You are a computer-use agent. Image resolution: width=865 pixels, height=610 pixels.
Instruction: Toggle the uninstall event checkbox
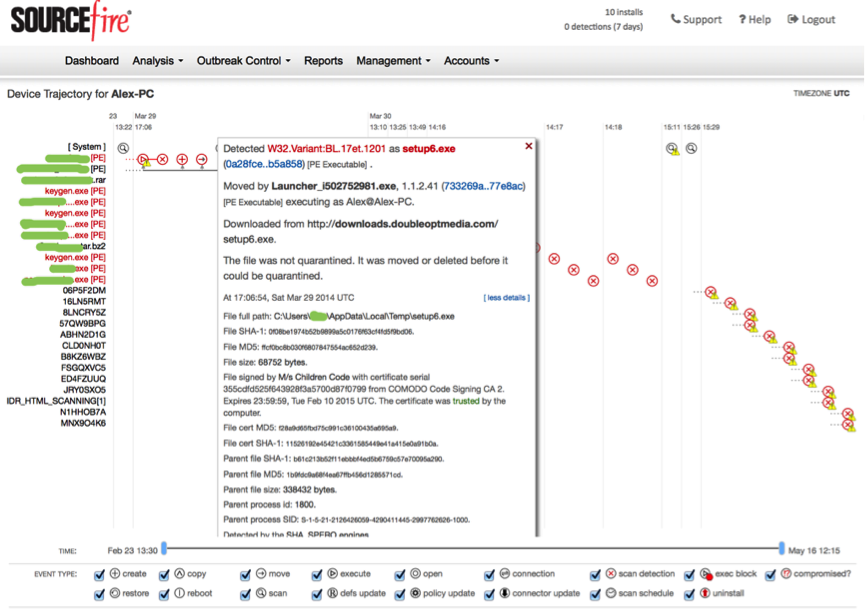click(x=690, y=595)
